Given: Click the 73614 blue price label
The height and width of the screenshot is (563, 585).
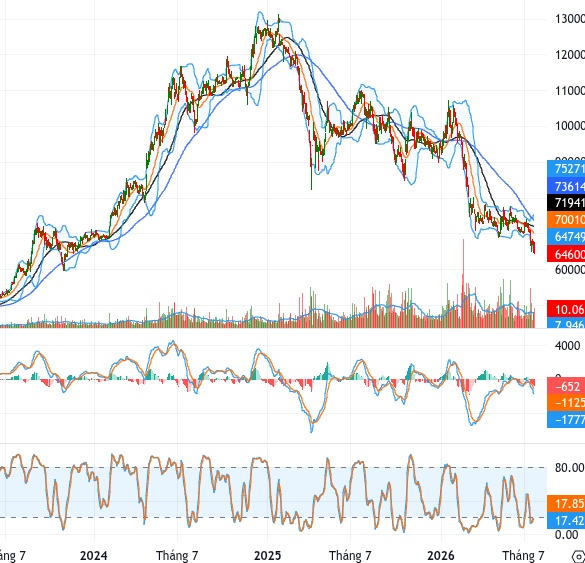Looking at the screenshot, I should pyautogui.click(x=566, y=186).
